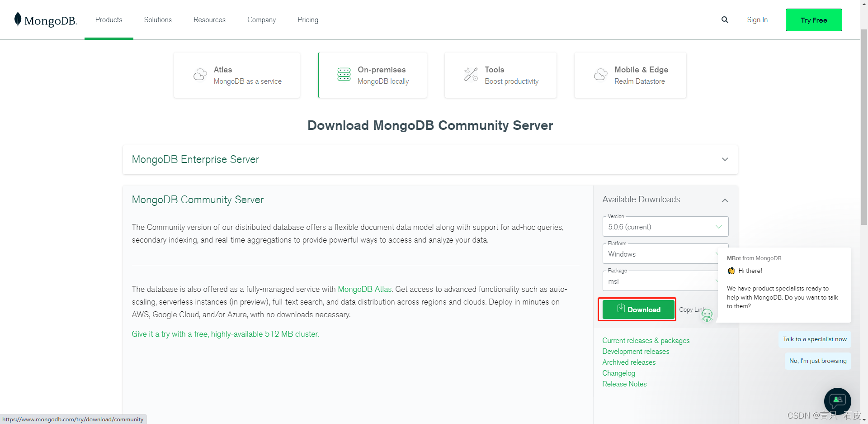Click the Copy Link text
Screen dimensions: 868x424
point(692,310)
